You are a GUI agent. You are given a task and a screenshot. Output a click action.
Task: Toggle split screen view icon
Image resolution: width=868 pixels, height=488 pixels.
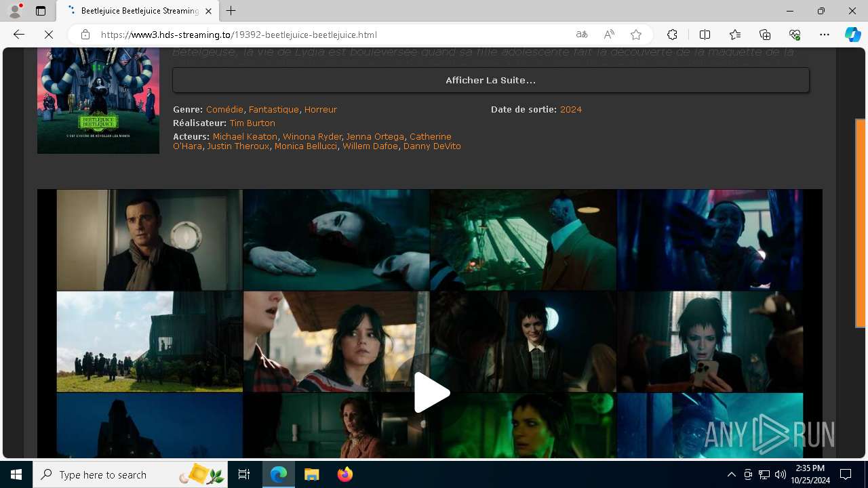pos(705,35)
